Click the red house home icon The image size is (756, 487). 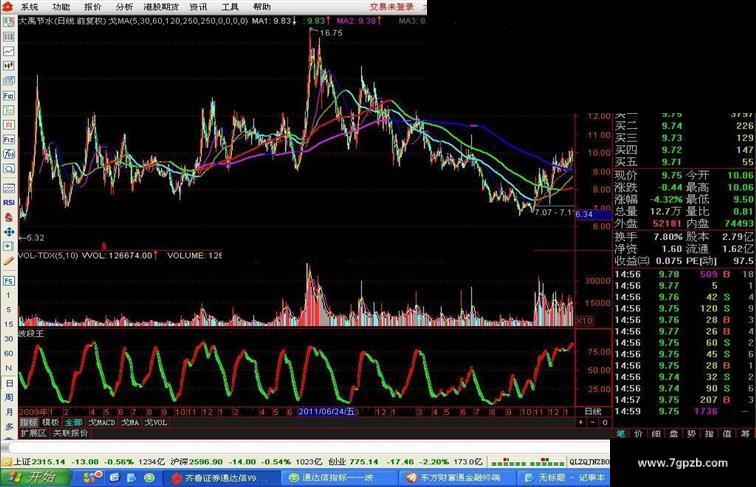7,7
